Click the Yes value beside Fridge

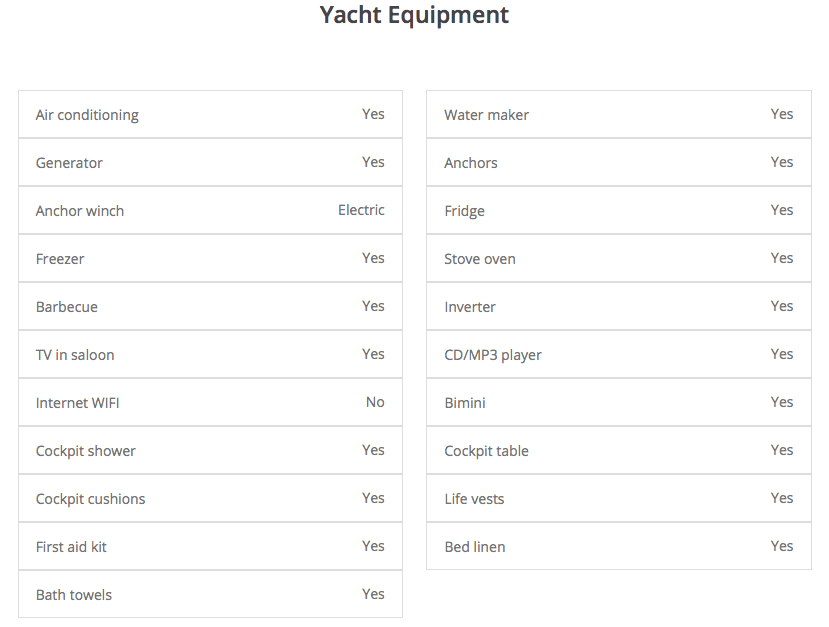coord(782,210)
